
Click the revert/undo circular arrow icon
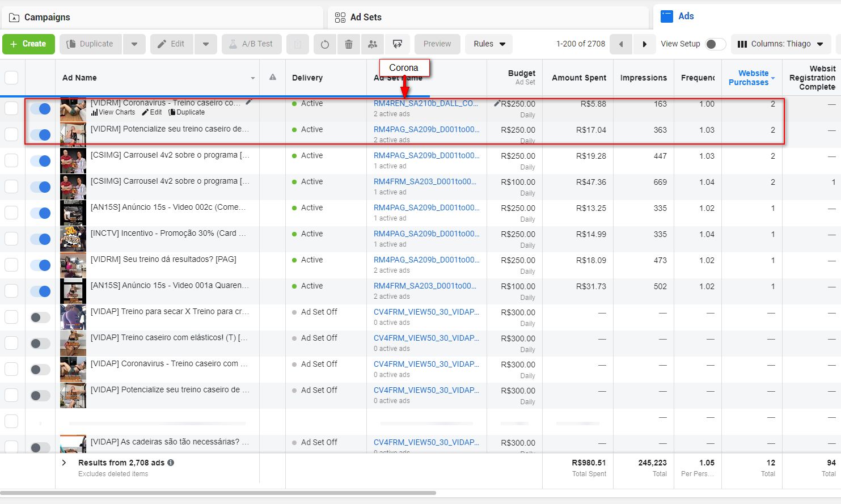tap(324, 44)
